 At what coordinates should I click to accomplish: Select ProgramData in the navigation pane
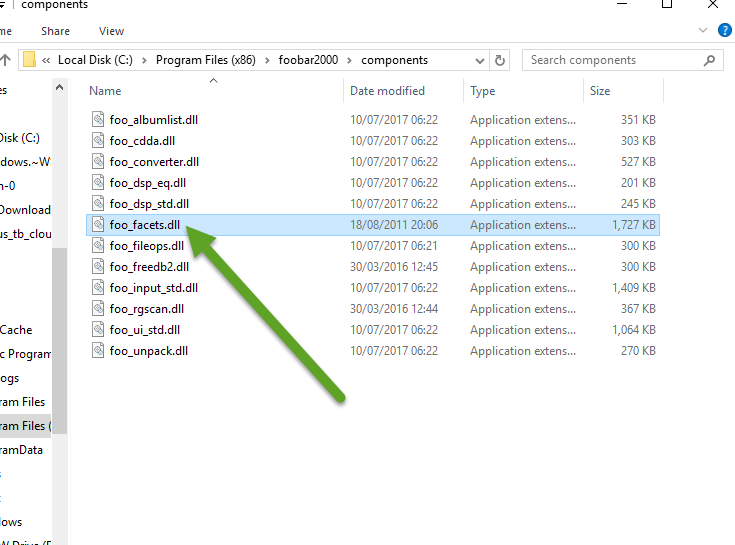[23, 450]
